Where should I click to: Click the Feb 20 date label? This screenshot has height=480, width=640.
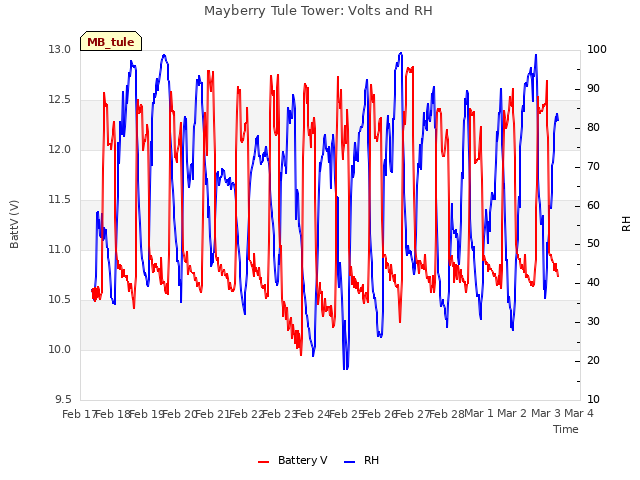click(x=180, y=414)
